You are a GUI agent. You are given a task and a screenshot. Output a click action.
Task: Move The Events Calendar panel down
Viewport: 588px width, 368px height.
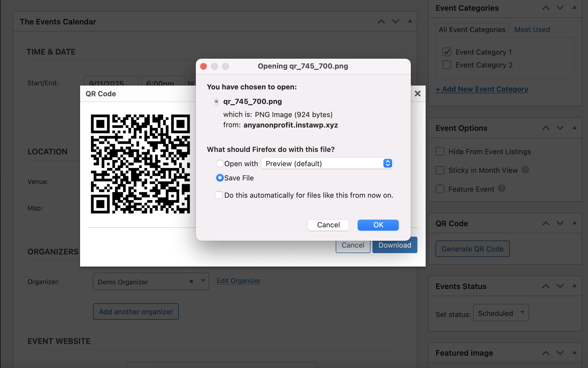[x=395, y=22]
